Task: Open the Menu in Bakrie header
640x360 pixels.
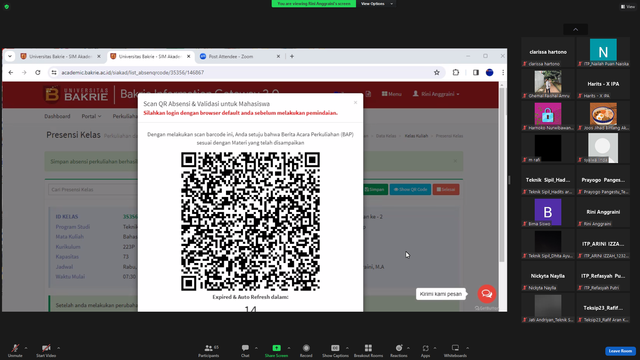Action: pyautogui.click(x=391, y=94)
